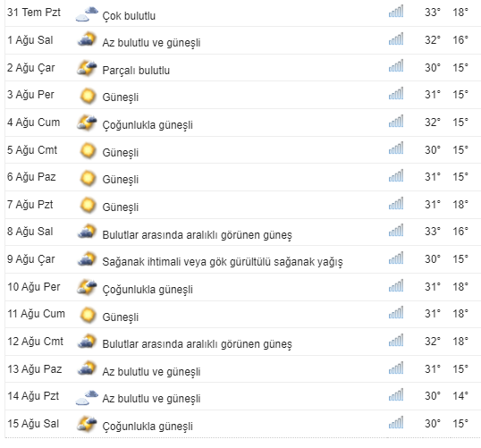Select the date text '4 Ağu Cum'
Screen dimensions: 481x448
tap(33, 123)
